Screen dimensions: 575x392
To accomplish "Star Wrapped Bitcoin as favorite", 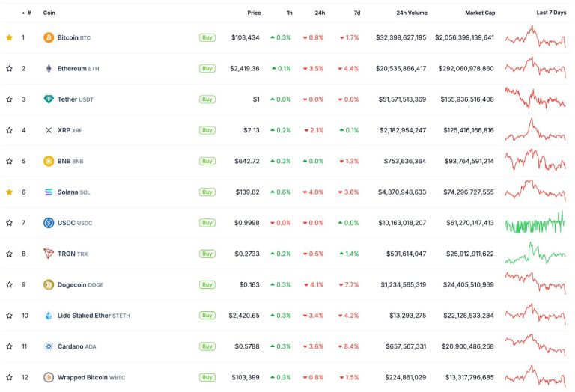I will [10, 377].
